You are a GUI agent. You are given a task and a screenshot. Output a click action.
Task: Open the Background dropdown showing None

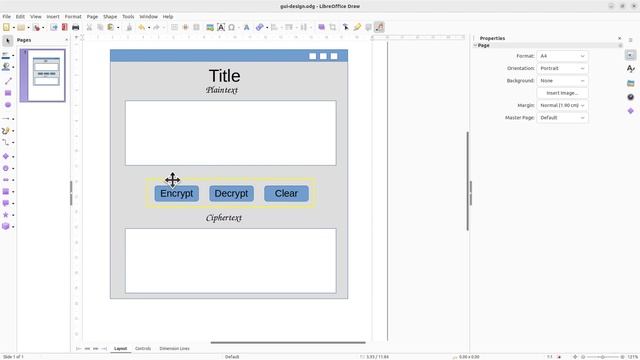[x=562, y=80]
